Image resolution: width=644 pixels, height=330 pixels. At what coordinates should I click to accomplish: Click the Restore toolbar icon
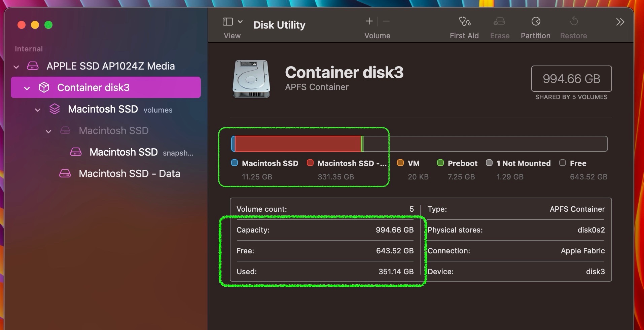[x=574, y=27]
